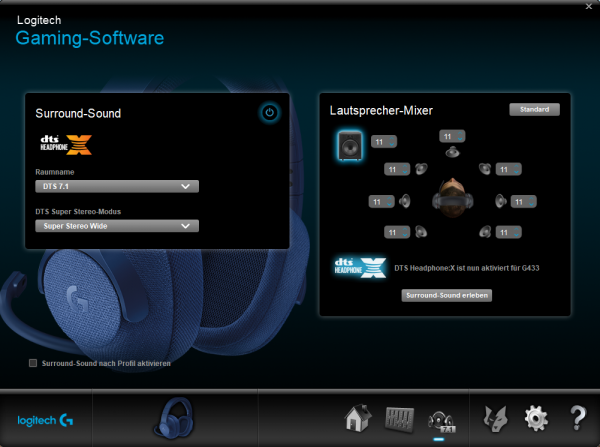Select the G433 headset device in bottom bar
Screen dimensions: 600x447
pos(174,418)
